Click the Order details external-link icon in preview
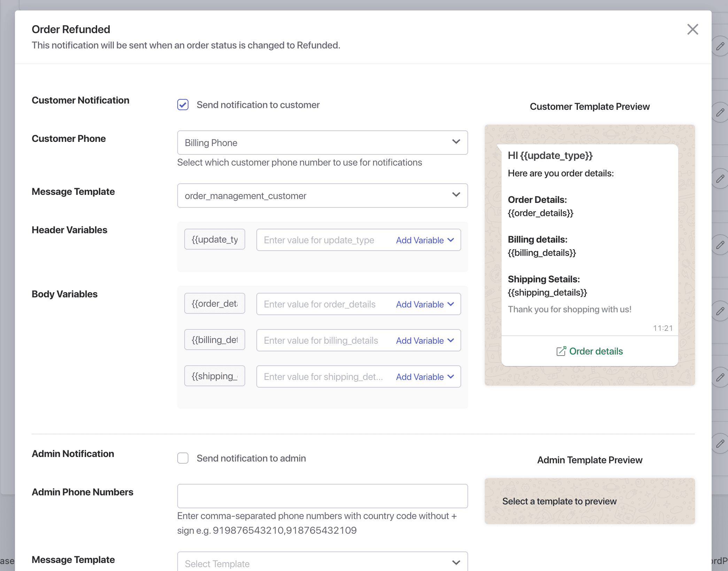This screenshot has width=728, height=571. (x=561, y=351)
